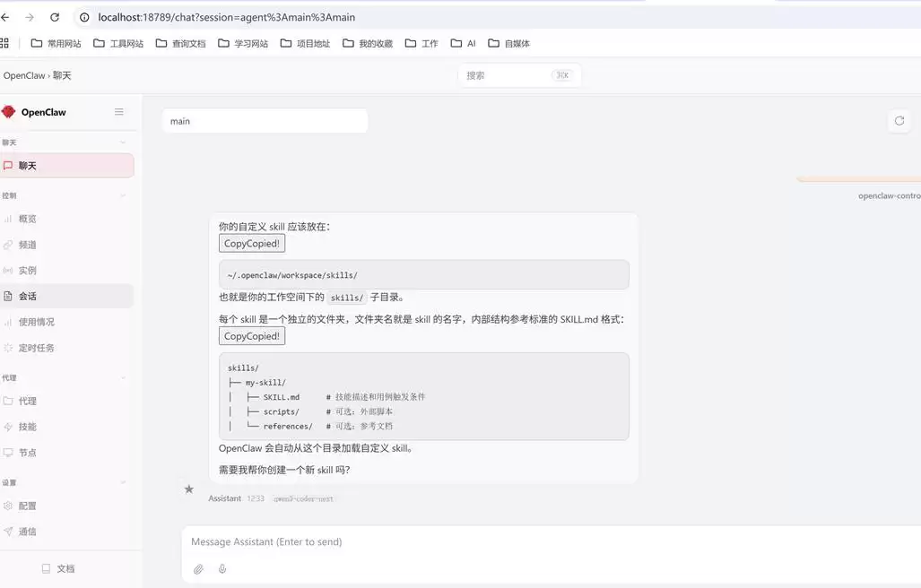Copy the ~/.openclaw/workspace/skills/ path code block
921x588 pixels.
click(x=252, y=244)
